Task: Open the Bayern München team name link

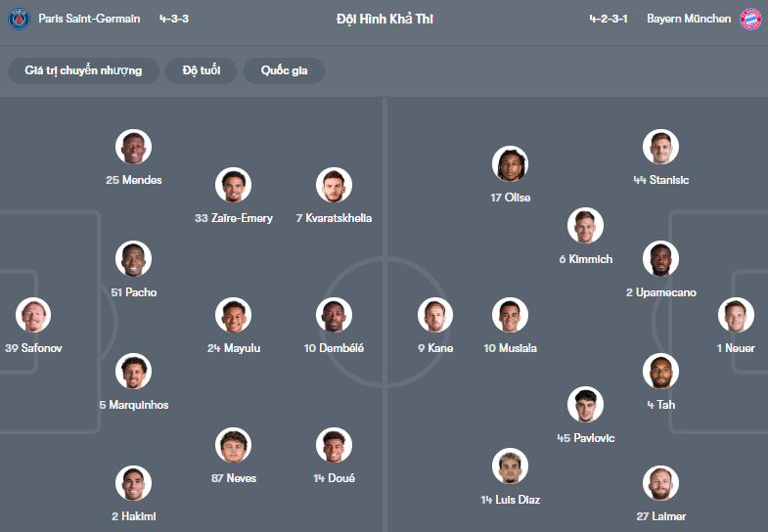Action: [x=689, y=19]
